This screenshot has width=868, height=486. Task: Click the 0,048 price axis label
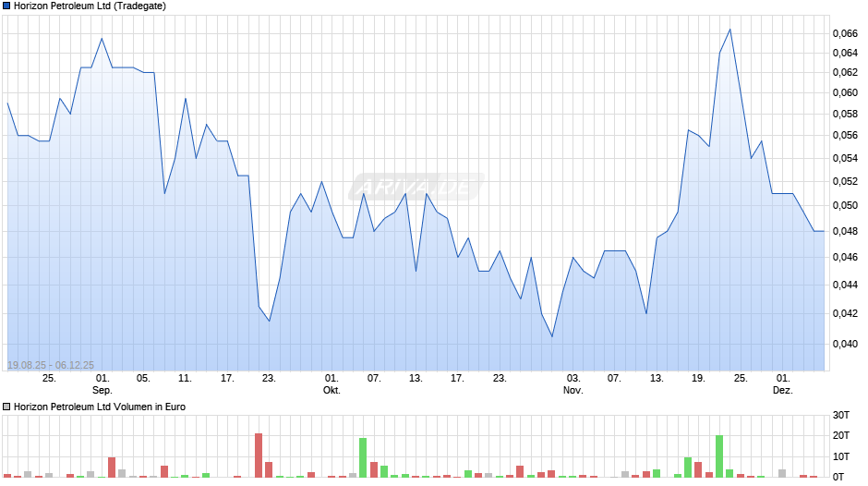pos(845,231)
